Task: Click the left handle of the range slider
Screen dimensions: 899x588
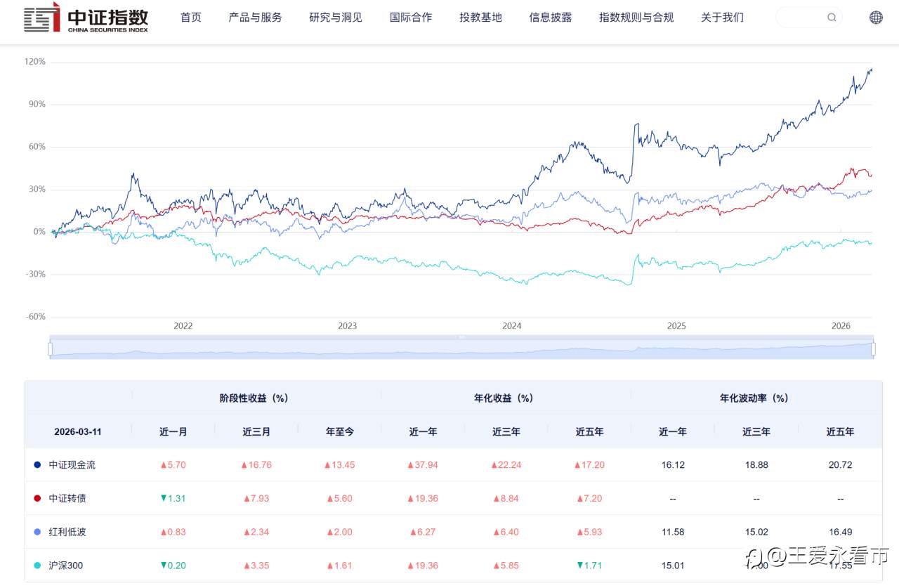Action: tap(51, 348)
